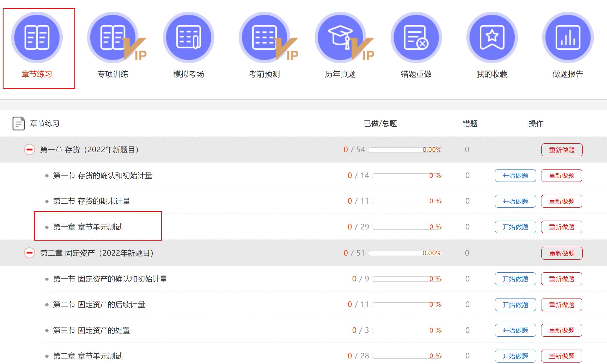Open the 我的收藏 favorites icon
Viewport: 607px width, 364px height.
[492, 37]
